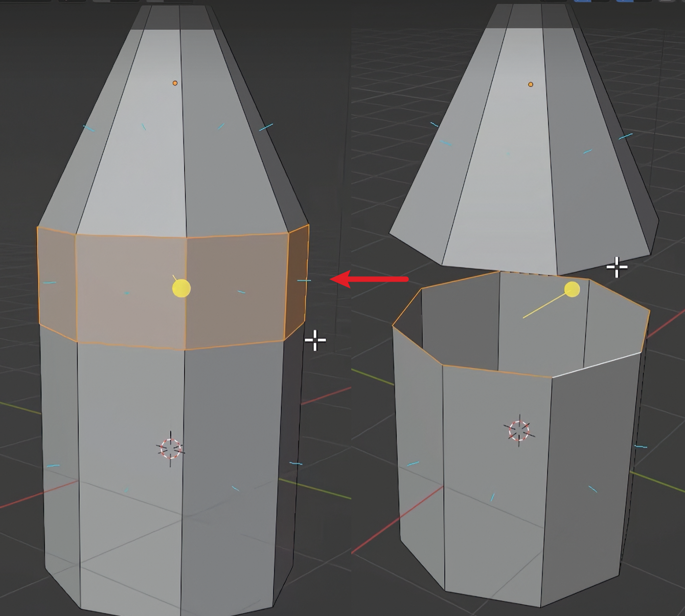
Task: Select narrow far-left orange face on left model
Action: [56, 281]
